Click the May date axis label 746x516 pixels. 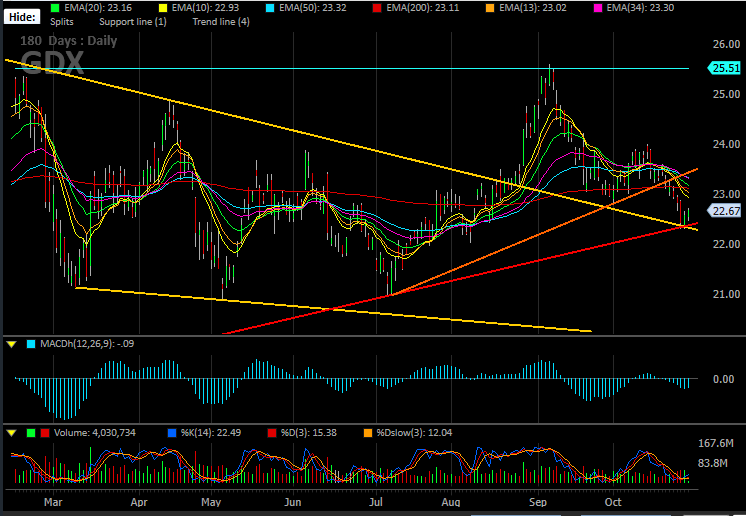click(211, 502)
